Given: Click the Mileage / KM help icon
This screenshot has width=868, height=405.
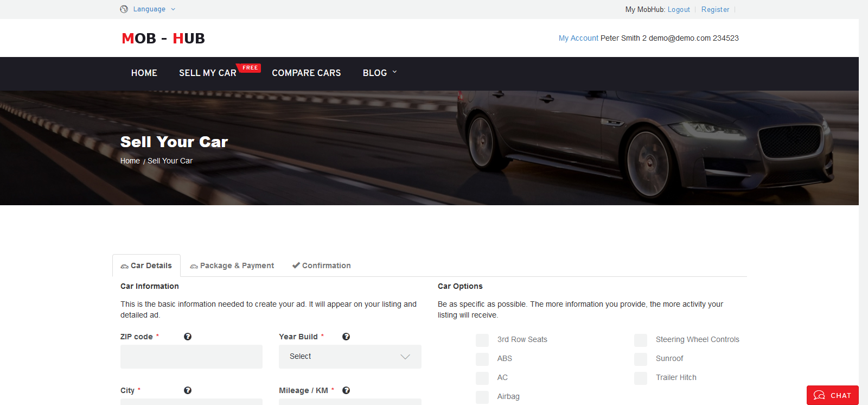Looking at the screenshot, I should pos(346,390).
